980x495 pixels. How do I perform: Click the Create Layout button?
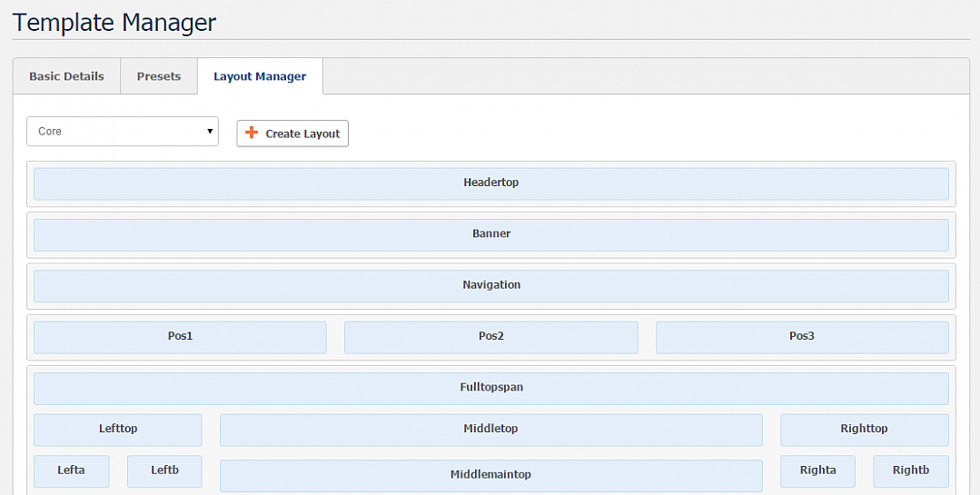pyautogui.click(x=292, y=134)
